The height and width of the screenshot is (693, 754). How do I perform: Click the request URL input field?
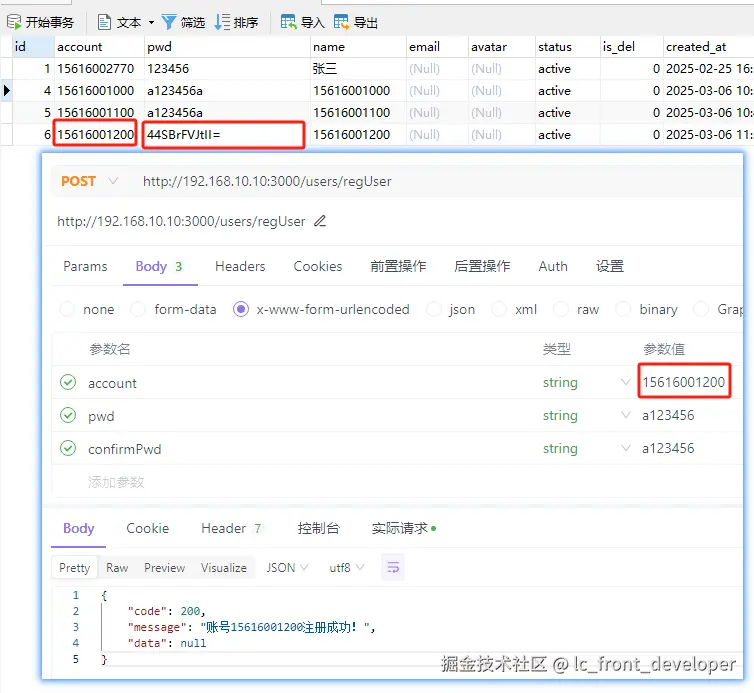pos(433,181)
